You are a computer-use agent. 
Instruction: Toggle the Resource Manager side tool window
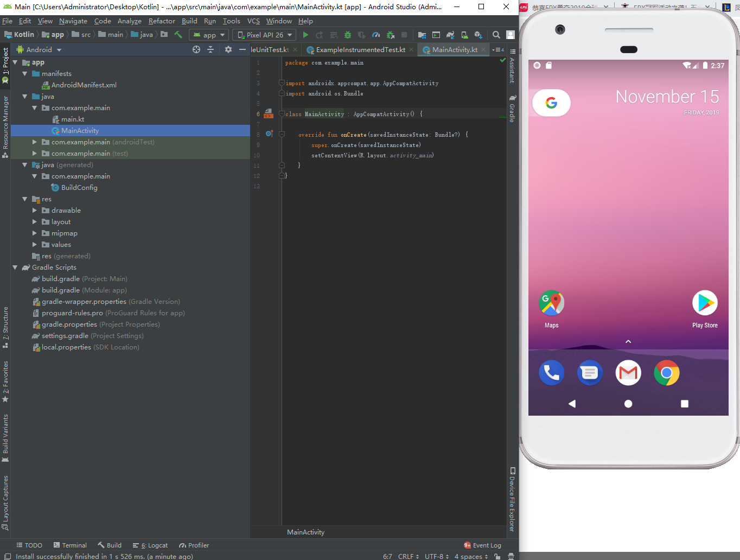(5, 126)
